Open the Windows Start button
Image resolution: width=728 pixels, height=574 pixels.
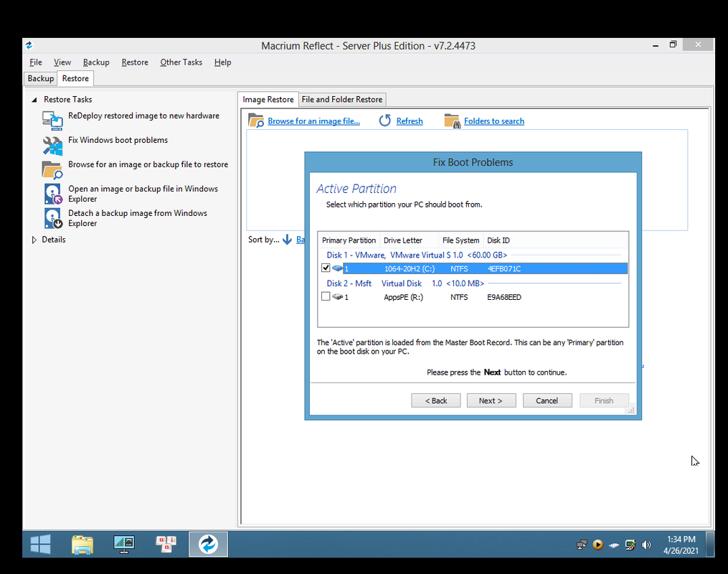point(40,545)
